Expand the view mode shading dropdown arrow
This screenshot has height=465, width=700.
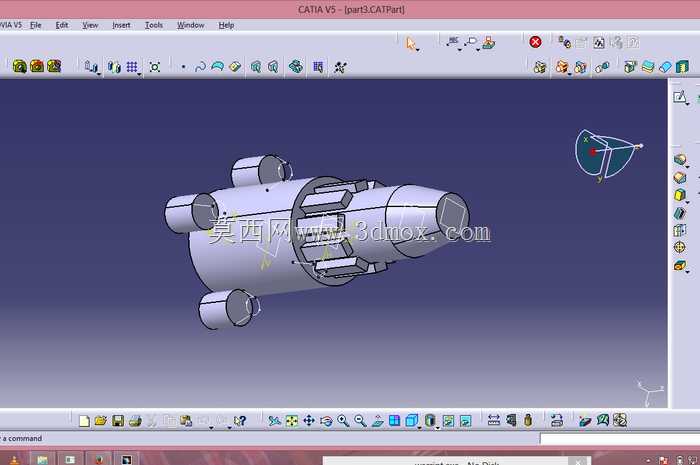[x=438, y=428]
